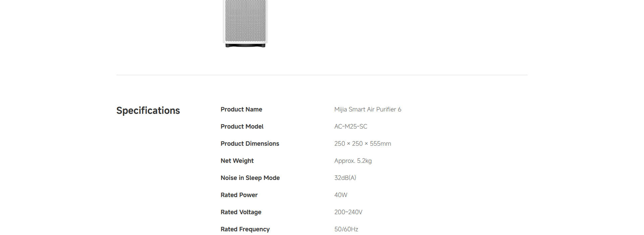Select the Product Name label
The height and width of the screenshot is (235, 644).
[241, 109]
